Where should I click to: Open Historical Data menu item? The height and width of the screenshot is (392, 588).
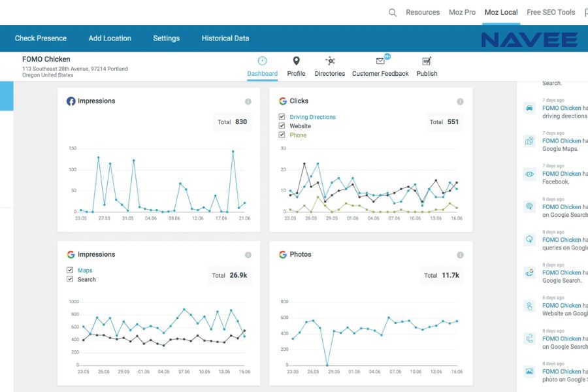(225, 39)
